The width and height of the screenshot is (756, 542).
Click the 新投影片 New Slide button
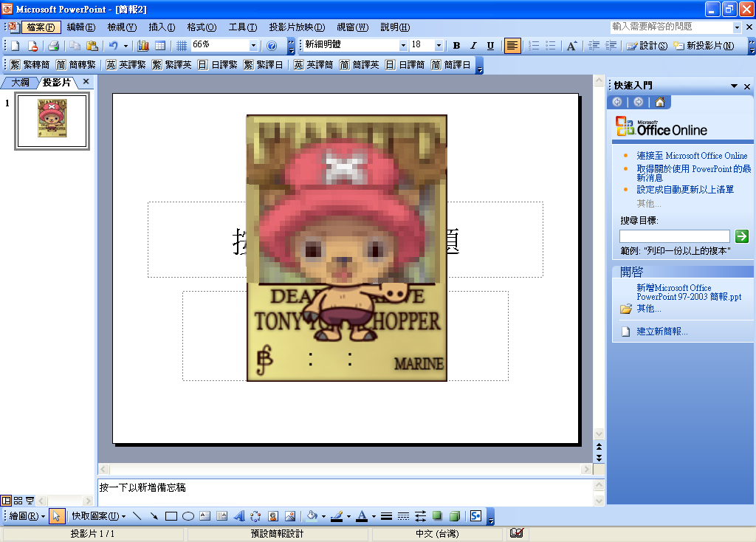coord(704,46)
